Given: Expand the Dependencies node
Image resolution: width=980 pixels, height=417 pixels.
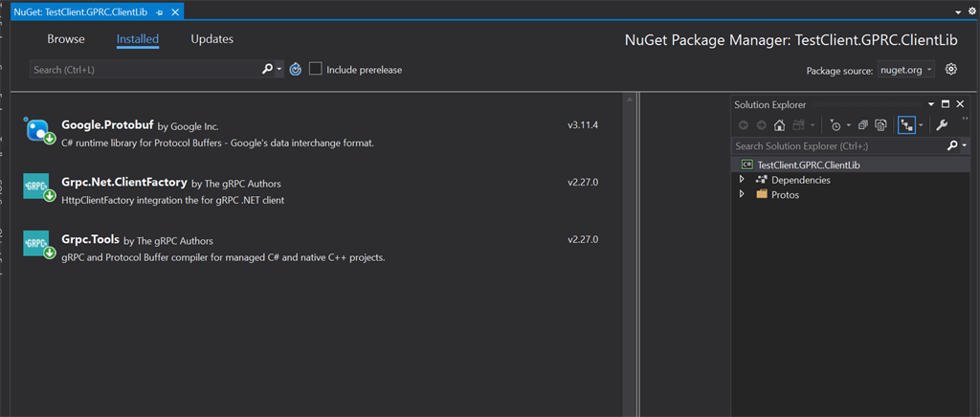Looking at the screenshot, I should click(742, 180).
